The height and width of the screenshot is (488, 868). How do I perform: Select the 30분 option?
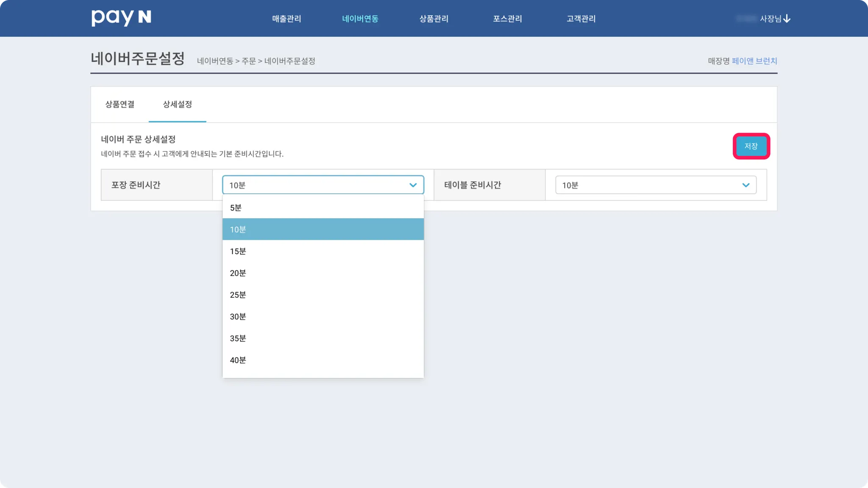click(x=323, y=316)
